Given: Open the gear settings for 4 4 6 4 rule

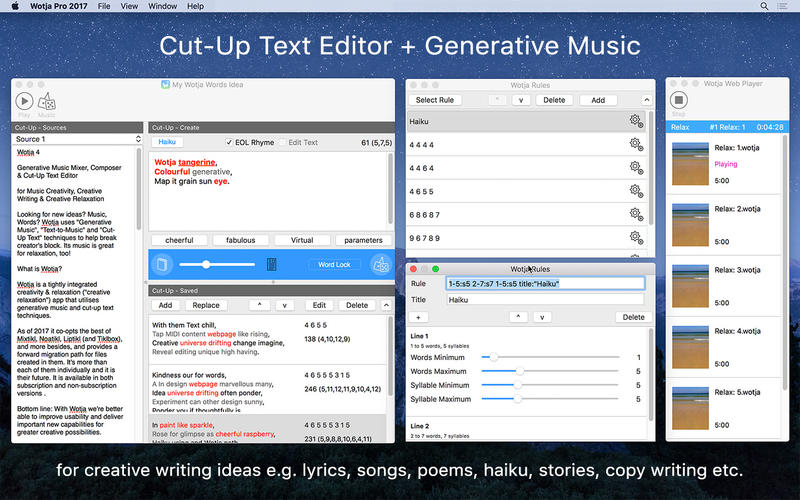Looking at the screenshot, I should (x=636, y=167).
